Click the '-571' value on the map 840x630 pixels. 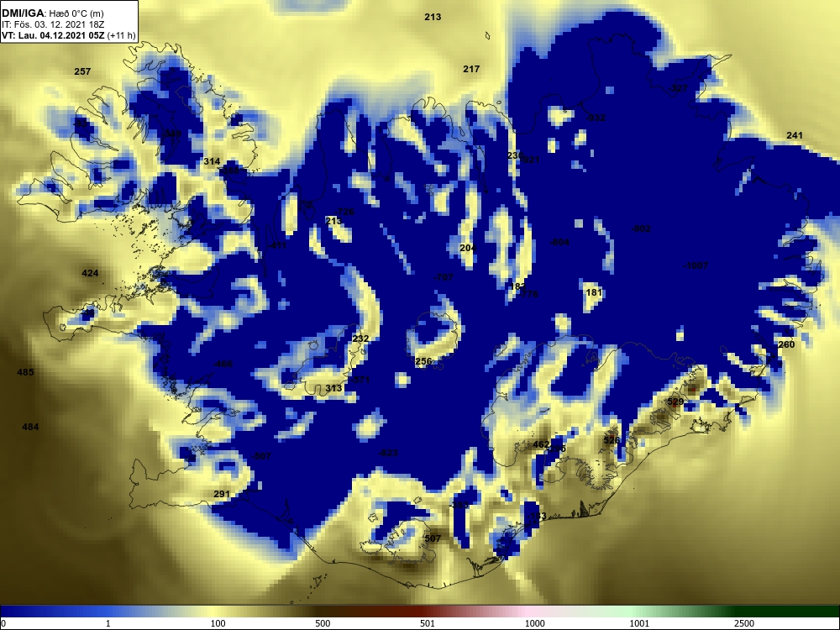click(360, 380)
